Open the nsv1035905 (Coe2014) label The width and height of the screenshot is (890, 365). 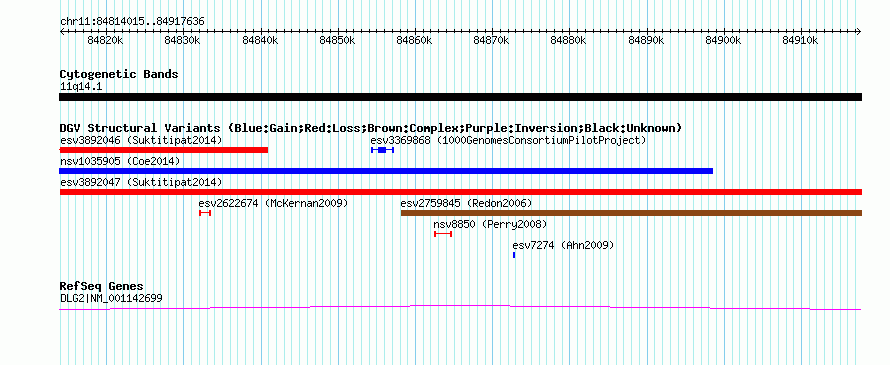tap(120, 161)
